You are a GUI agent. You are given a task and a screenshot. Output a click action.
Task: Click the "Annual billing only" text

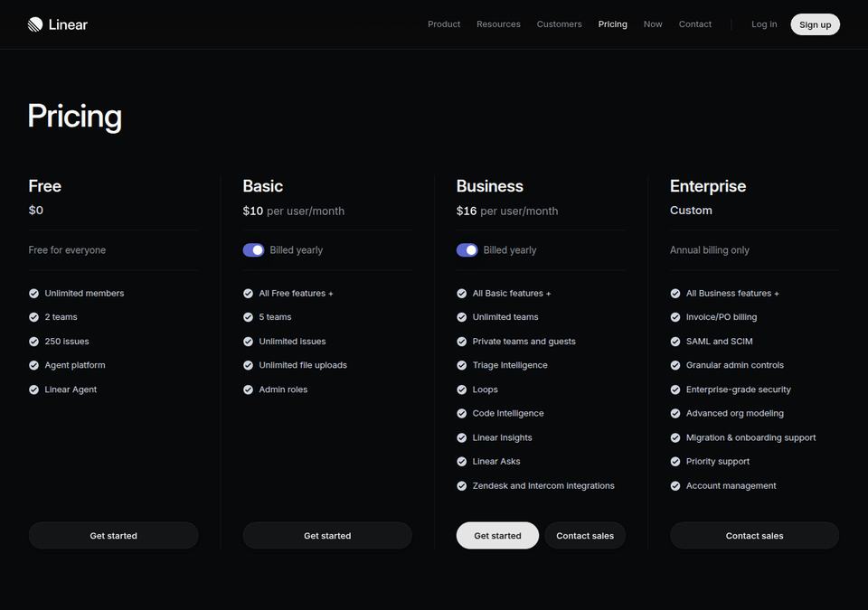[710, 250]
